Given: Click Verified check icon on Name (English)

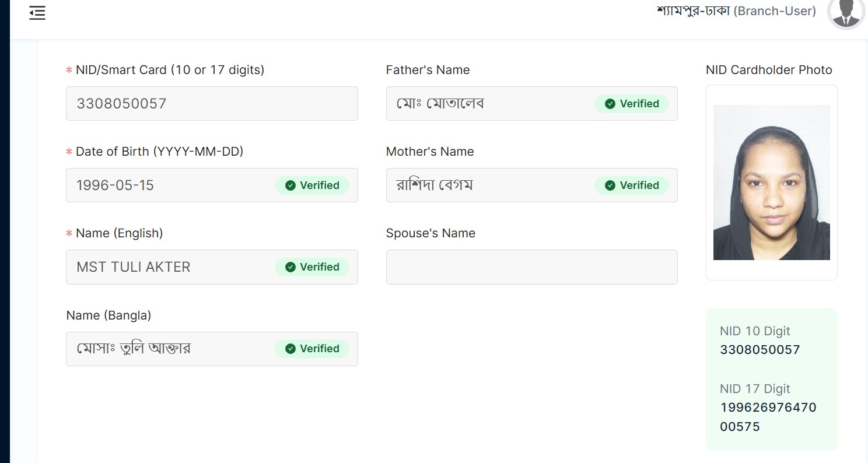Looking at the screenshot, I should pyautogui.click(x=290, y=267).
